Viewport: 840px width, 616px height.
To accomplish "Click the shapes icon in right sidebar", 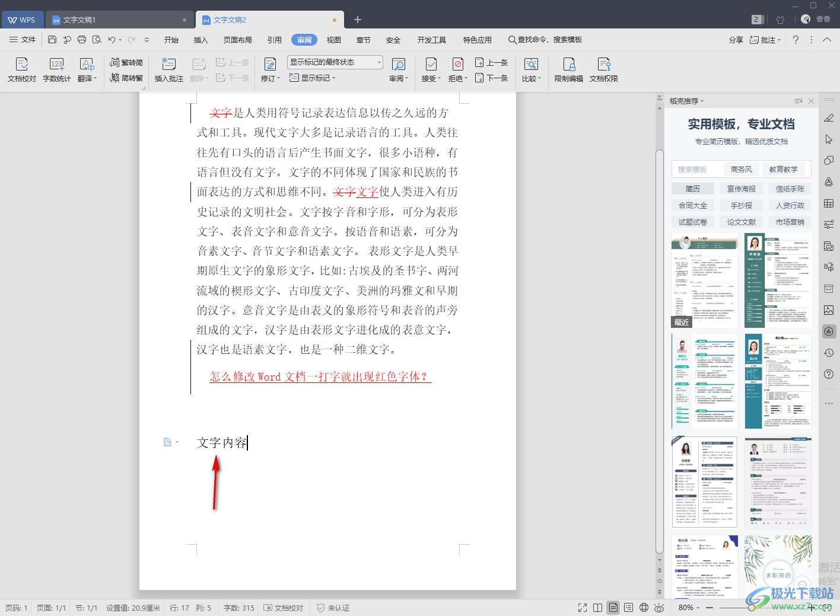I will (x=829, y=161).
